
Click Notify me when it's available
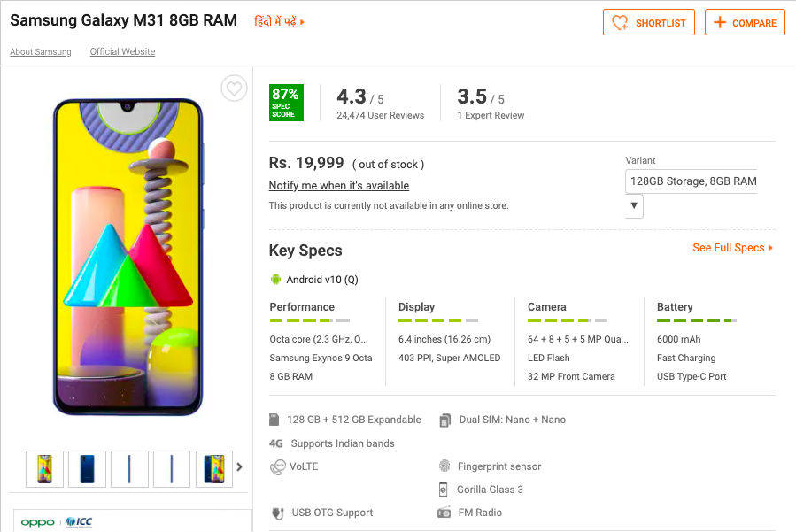coord(338,186)
